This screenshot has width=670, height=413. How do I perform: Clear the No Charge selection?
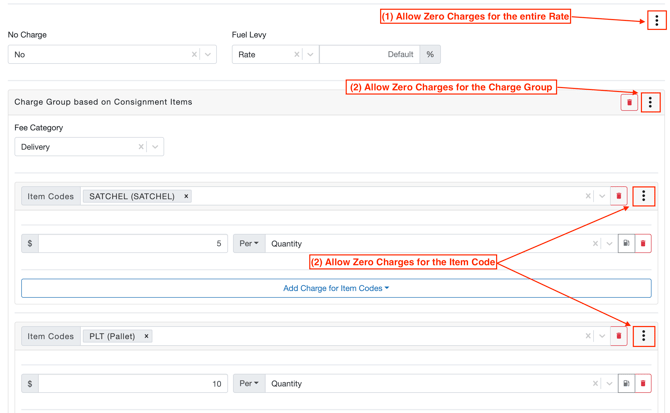(x=194, y=54)
